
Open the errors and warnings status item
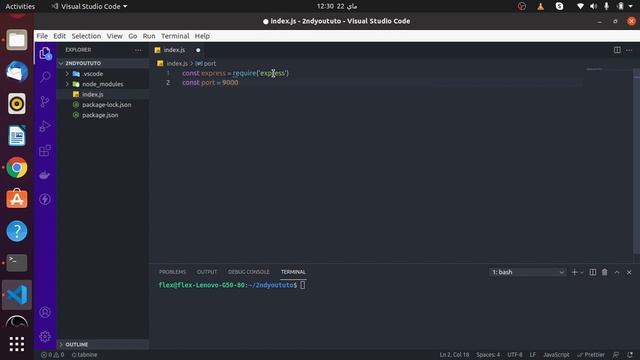click(x=53, y=355)
